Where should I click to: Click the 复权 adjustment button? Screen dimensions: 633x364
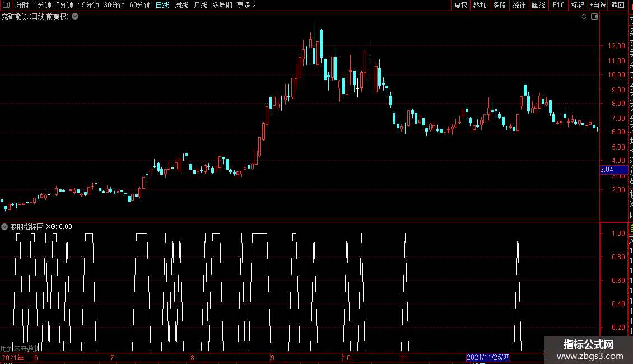[460, 5]
